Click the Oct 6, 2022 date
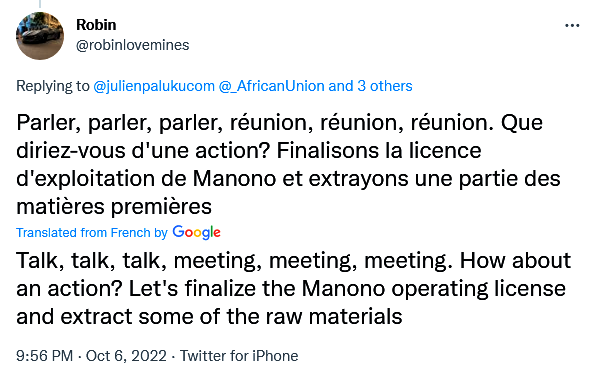598x382 pixels. (126, 356)
